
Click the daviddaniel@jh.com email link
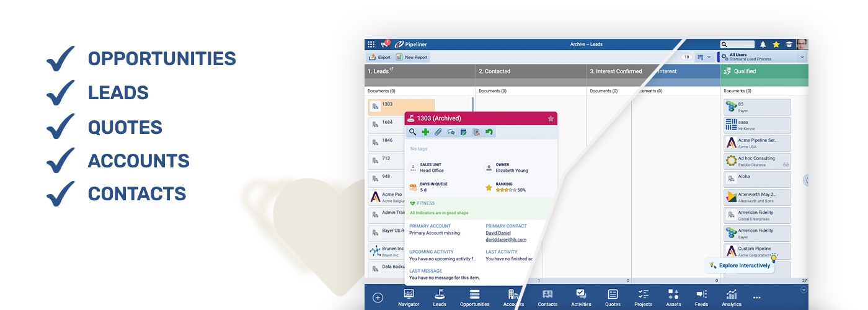click(506, 239)
